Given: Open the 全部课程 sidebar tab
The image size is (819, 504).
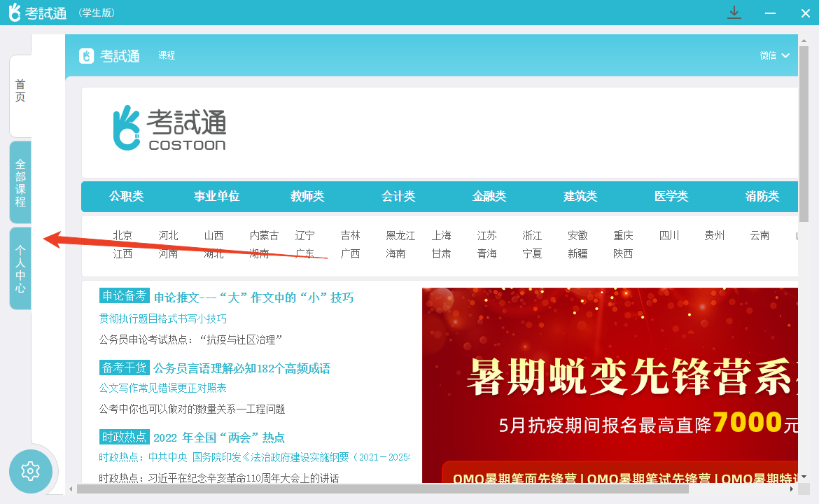Looking at the screenshot, I should [20, 183].
